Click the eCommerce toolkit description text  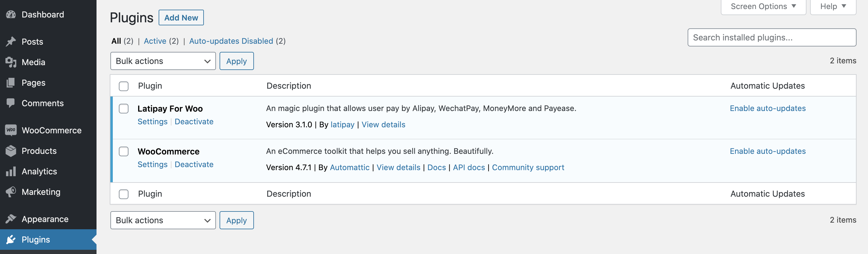click(x=380, y=151)
